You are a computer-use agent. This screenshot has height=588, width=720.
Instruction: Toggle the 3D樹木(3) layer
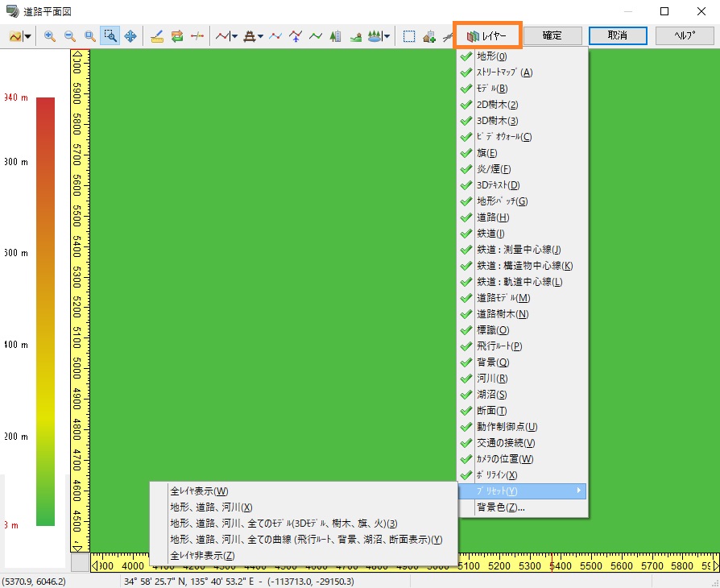click(523, 120)
